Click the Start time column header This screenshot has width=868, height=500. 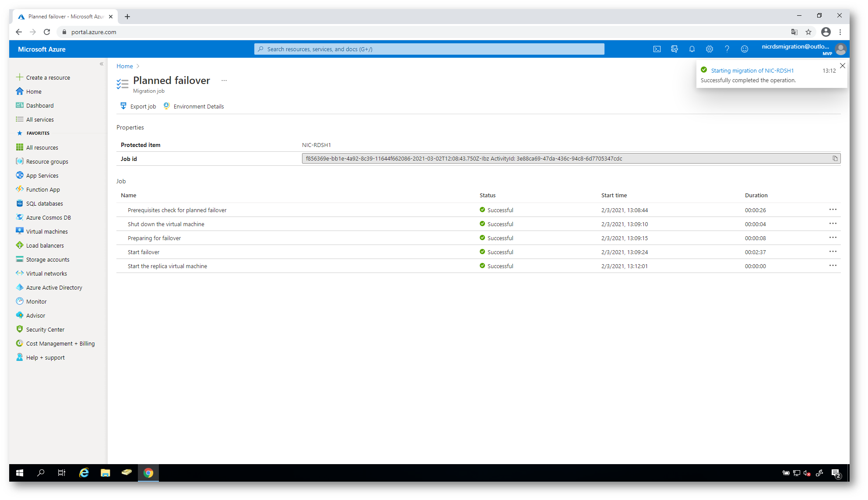[x=614, y=196]
